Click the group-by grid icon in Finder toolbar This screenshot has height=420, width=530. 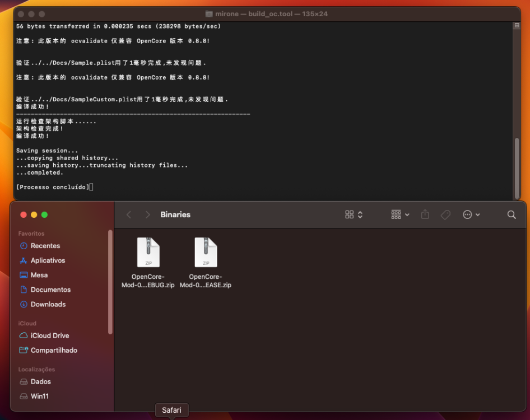(396, 214)
